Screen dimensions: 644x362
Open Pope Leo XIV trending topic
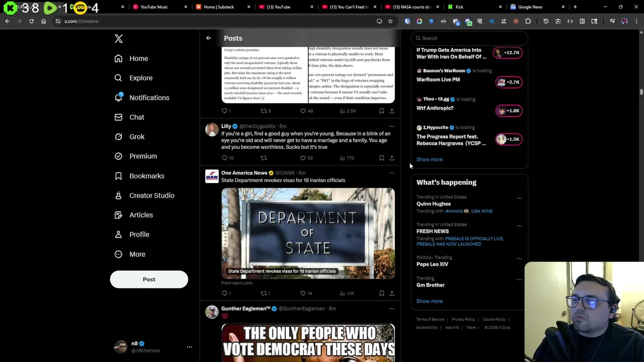[432, 264]
